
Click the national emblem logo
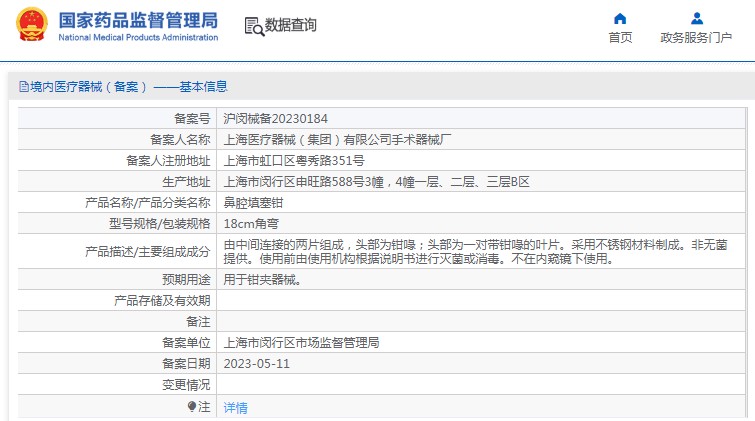(32, 24)
